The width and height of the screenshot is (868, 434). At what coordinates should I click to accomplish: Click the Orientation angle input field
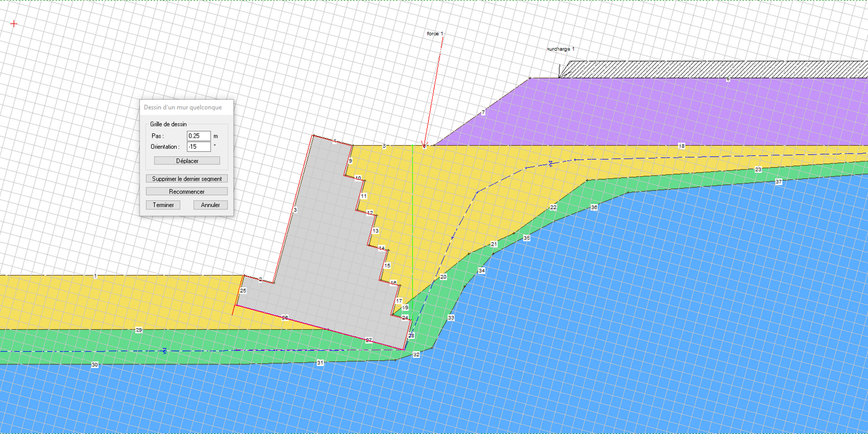point(198,147)
